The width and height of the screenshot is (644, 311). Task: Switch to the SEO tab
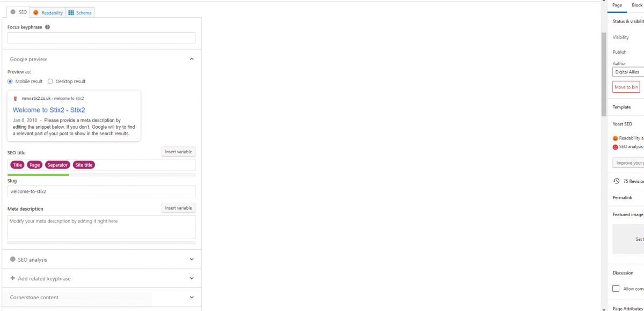point(18,12)
